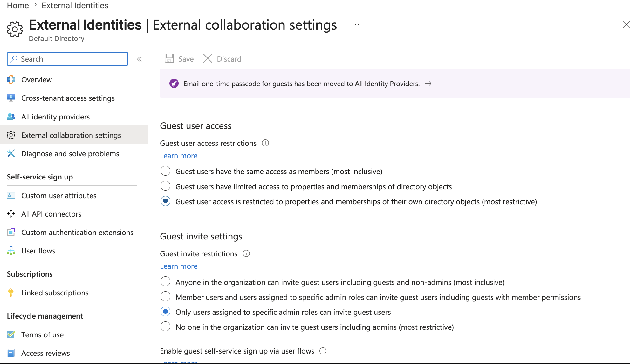Click the email one-time passcode notification text
The height and width of the screenshot is (364, 630).
(x=301, y=84)
